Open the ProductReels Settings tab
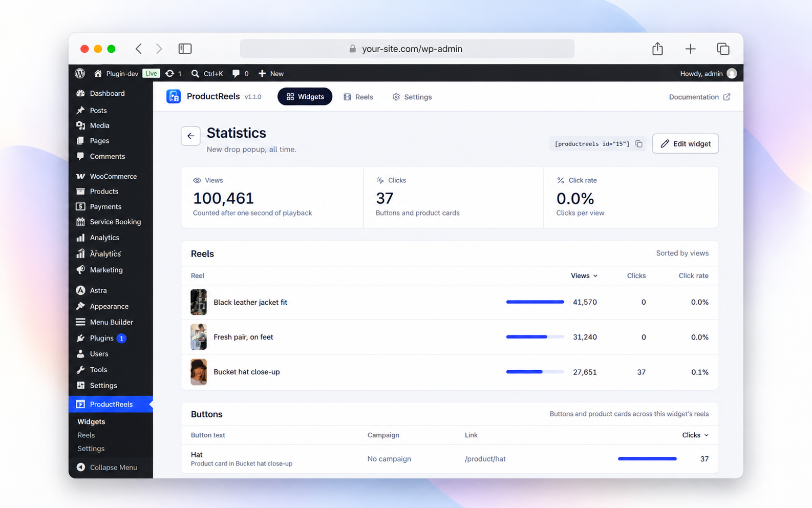Screen dimensions: 812x508 click(x=412, y=97)
